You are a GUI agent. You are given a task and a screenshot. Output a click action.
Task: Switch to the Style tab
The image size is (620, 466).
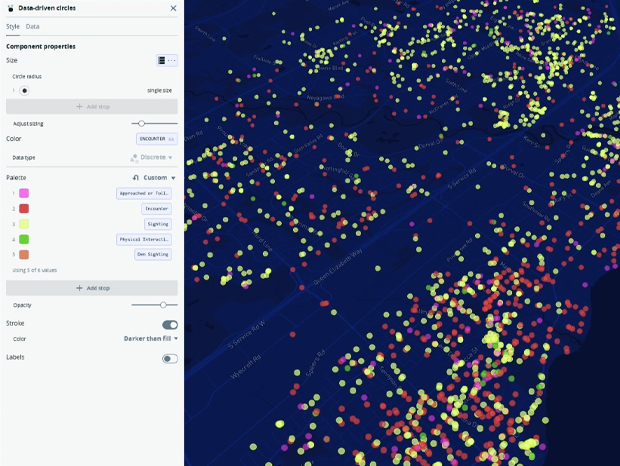[x=13, y=26]
